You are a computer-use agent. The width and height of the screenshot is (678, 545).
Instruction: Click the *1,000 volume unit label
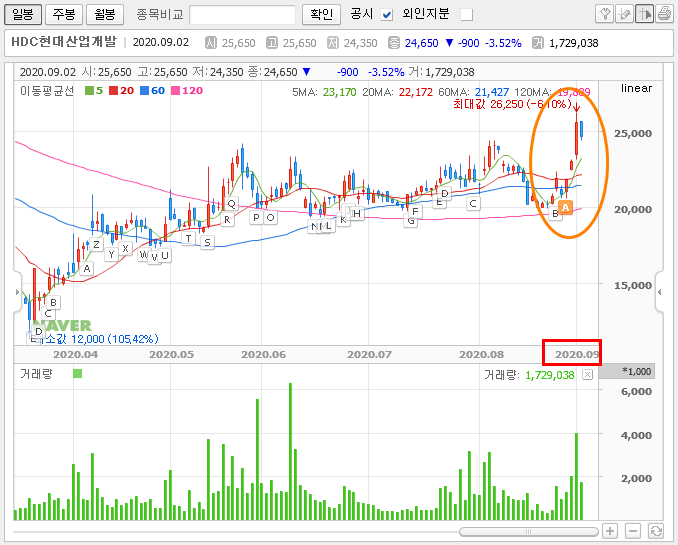click(636, 371)
